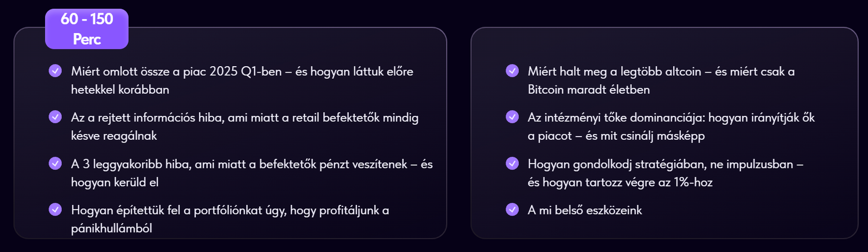Viewport: 868px width, 252px height.
Task: Click the checkmark icon beside 'Az a rejtett információs hiba'
Action: tap(55, 117)
